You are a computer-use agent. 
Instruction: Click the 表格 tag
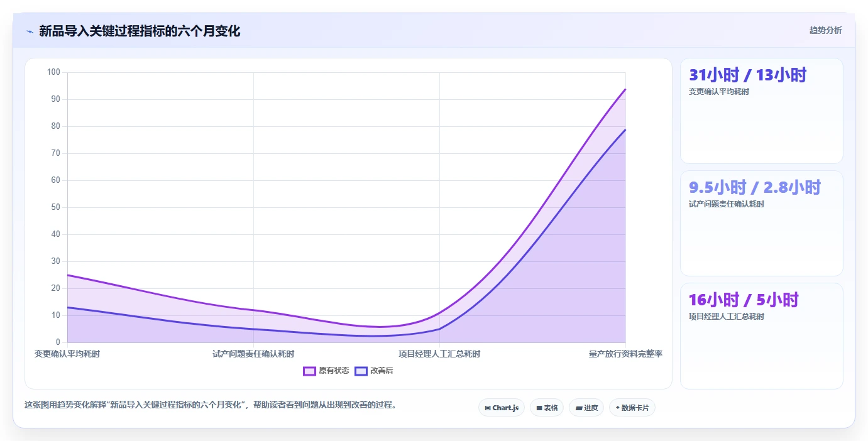[547, 408]
